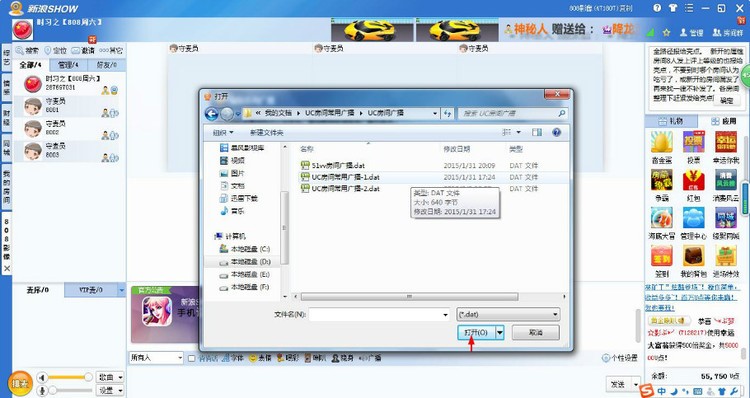This screenshot has width=750, height=398.
Task: Expand the 发送 send options arrow
Action: coord(636,384)
